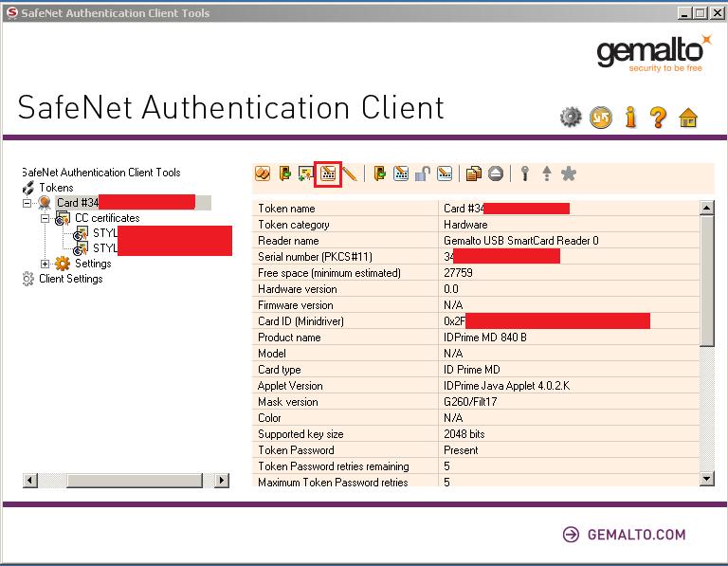The width and height of the screenshot is (728, 566).
Task: Click the 'Card ID (Minidriver)' label
Action: [300, 321]
